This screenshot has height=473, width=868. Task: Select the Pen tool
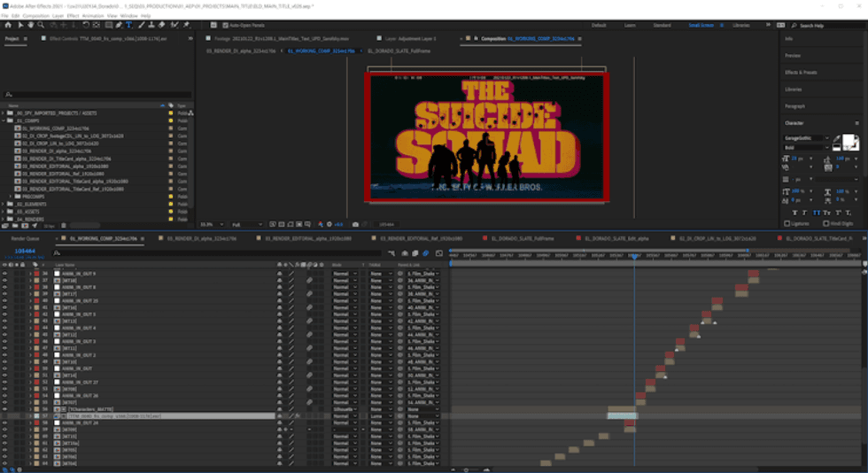(x=119, y=25)
